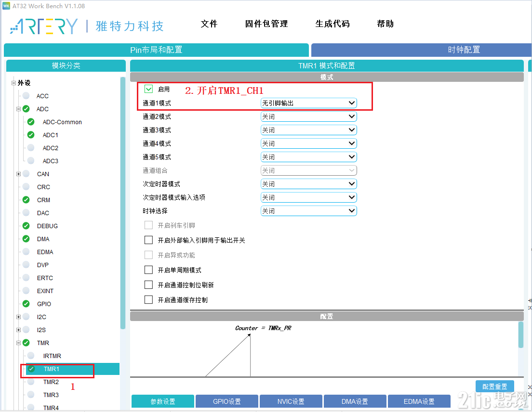The image size is (532, 412).
Task: Click the green check icon beside ADC-Common
Action: click(x=31, y=122)
